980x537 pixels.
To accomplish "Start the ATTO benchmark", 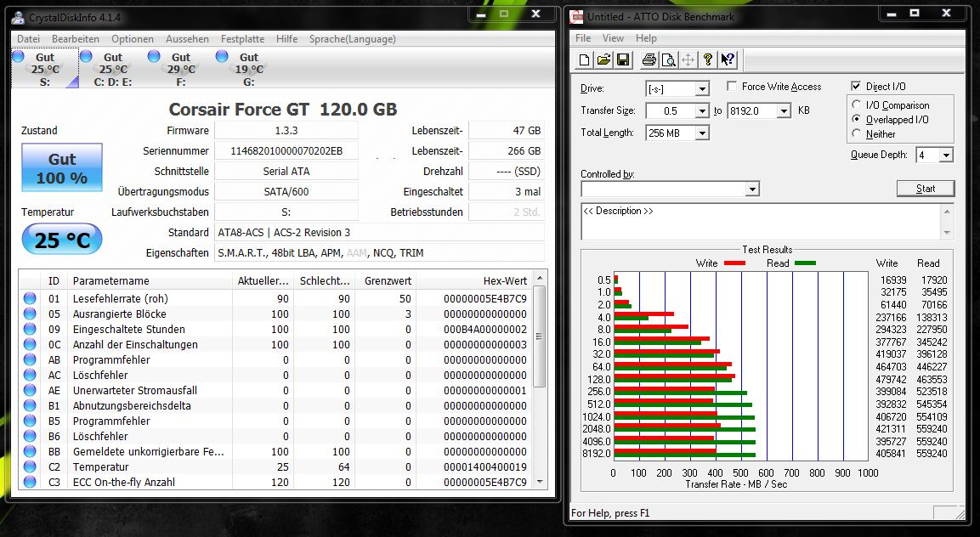I will pos(926,188).
